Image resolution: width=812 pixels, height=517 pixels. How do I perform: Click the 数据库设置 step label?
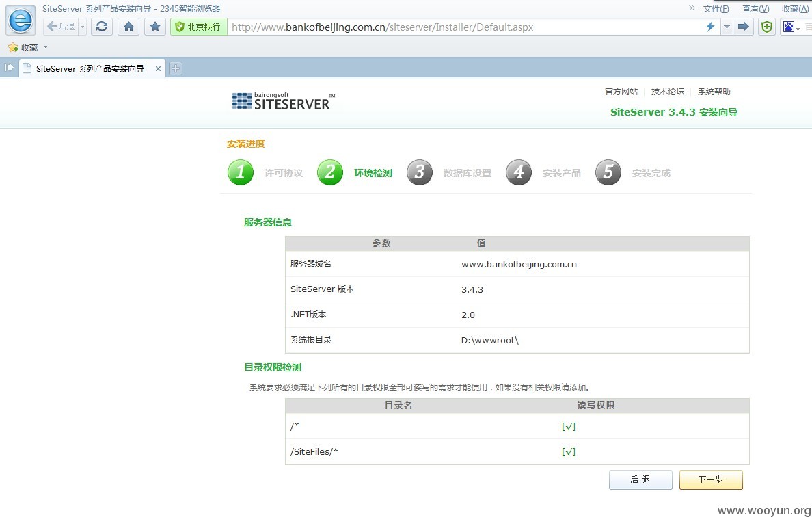467,173
